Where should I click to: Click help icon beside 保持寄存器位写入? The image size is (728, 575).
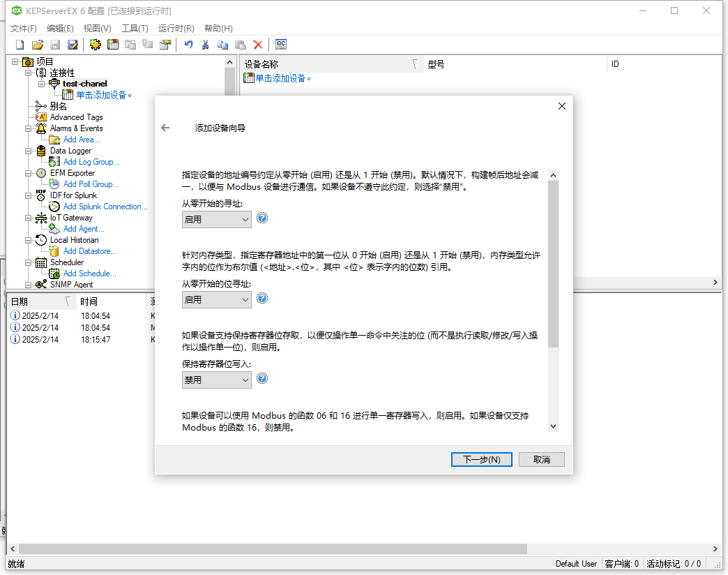pos(262,378)
